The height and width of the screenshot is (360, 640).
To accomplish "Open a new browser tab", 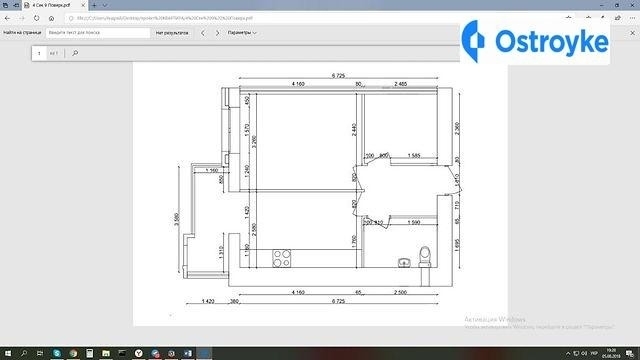I will point(94,5).
